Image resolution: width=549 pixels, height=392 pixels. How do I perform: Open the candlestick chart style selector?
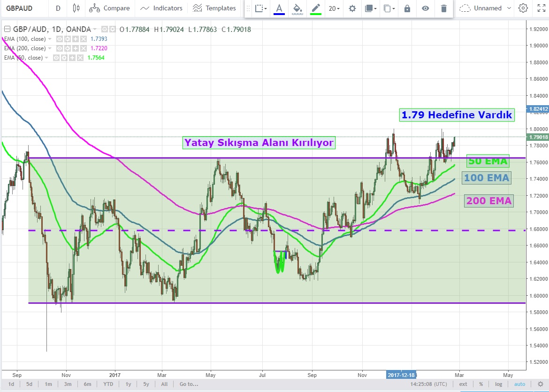click(76, 8)
